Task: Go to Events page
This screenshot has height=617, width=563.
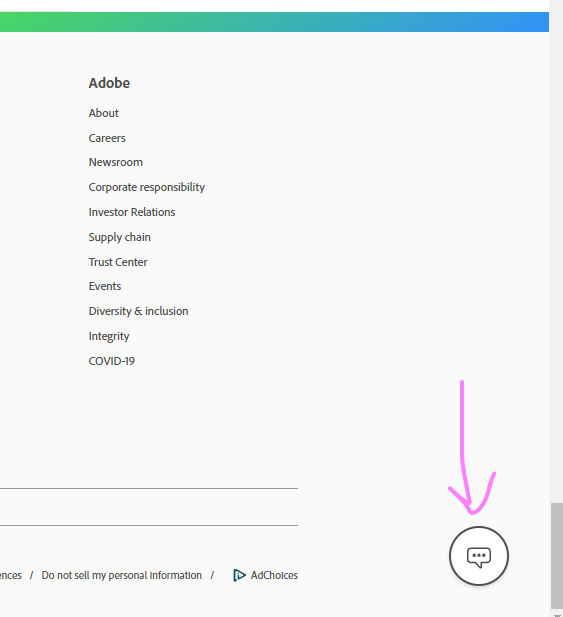Action: 105,286
